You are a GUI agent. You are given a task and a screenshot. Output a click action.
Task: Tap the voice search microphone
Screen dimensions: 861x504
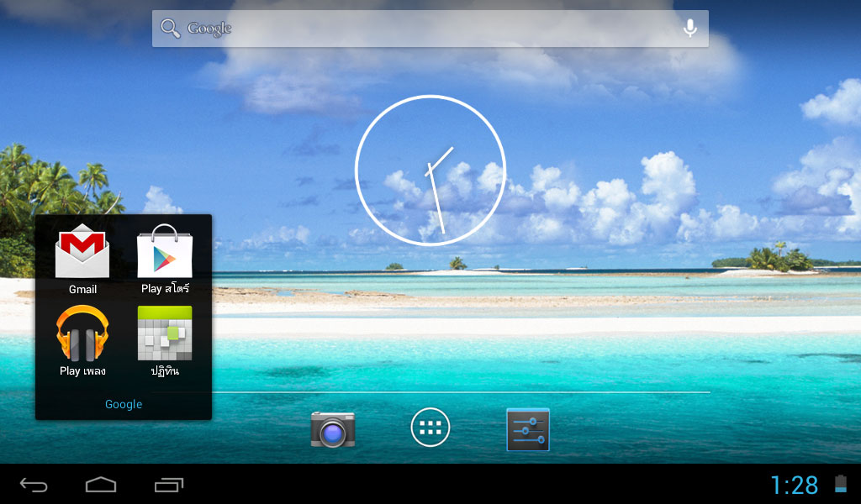(690, 28)
